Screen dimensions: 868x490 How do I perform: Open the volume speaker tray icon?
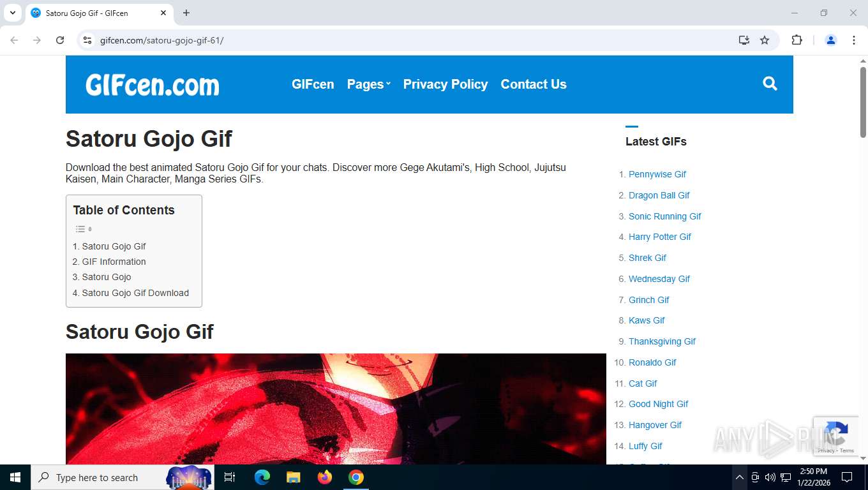pos(770,477)
